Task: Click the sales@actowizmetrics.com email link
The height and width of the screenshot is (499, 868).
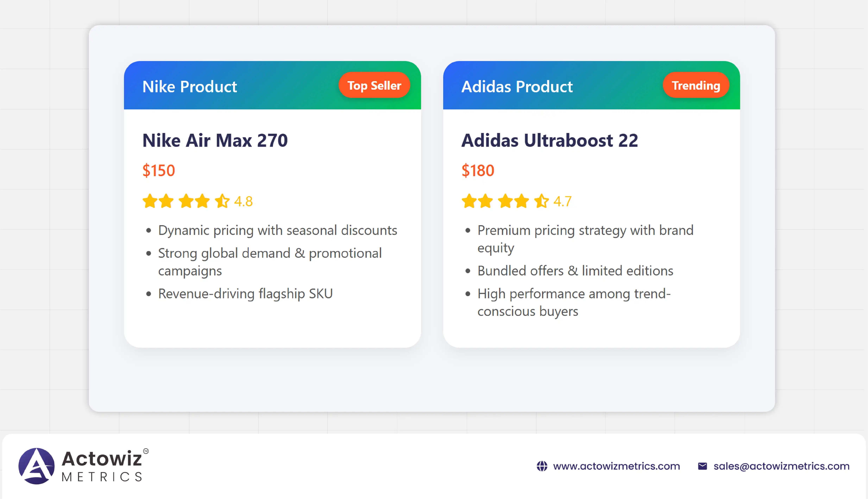Action: 781,466
